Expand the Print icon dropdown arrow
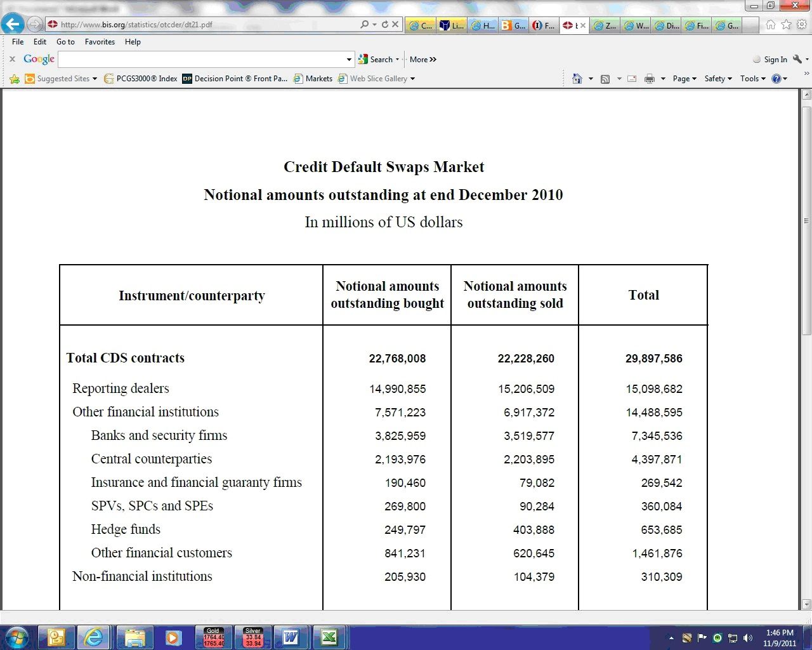This screenshot has width=812, height=650. pos(663,79)
